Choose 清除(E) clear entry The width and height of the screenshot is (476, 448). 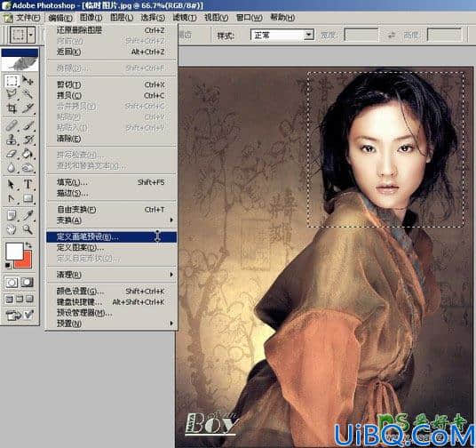(111, 139)
